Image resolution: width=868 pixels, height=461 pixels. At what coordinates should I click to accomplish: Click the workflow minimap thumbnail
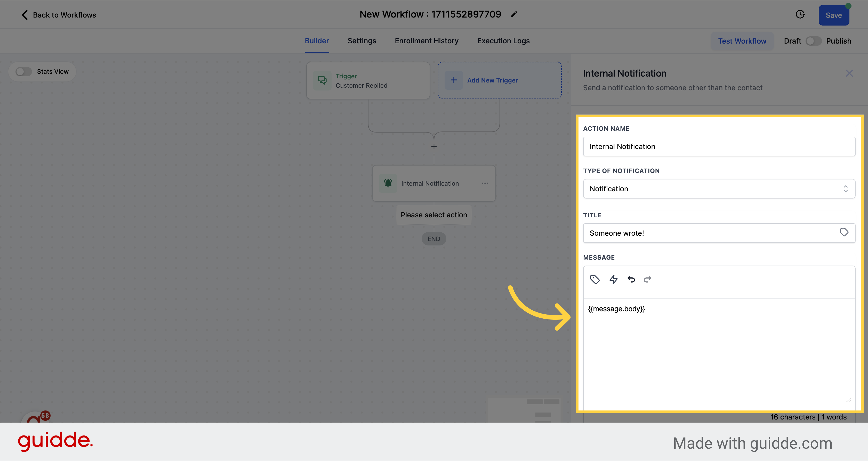(x=524, y=411)
